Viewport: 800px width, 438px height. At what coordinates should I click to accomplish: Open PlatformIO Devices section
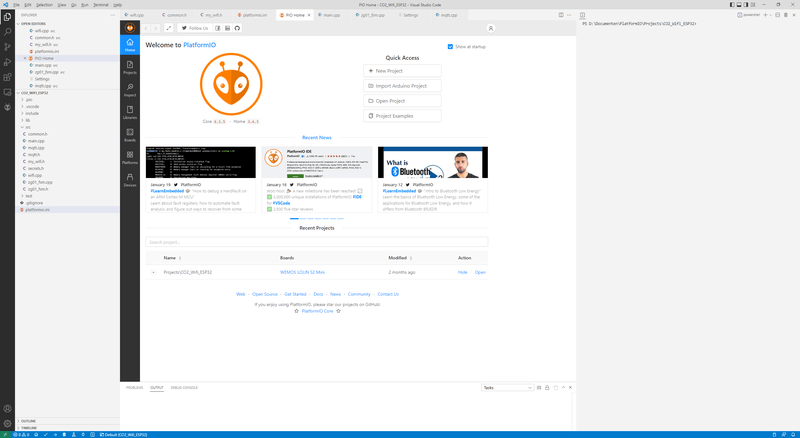tap(130, 179)
